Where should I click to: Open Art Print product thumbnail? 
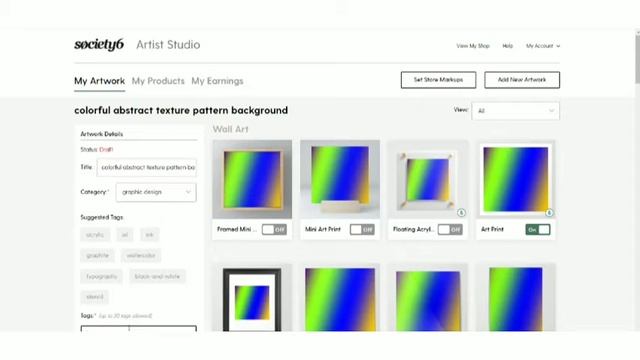click(x=516, y=179)
